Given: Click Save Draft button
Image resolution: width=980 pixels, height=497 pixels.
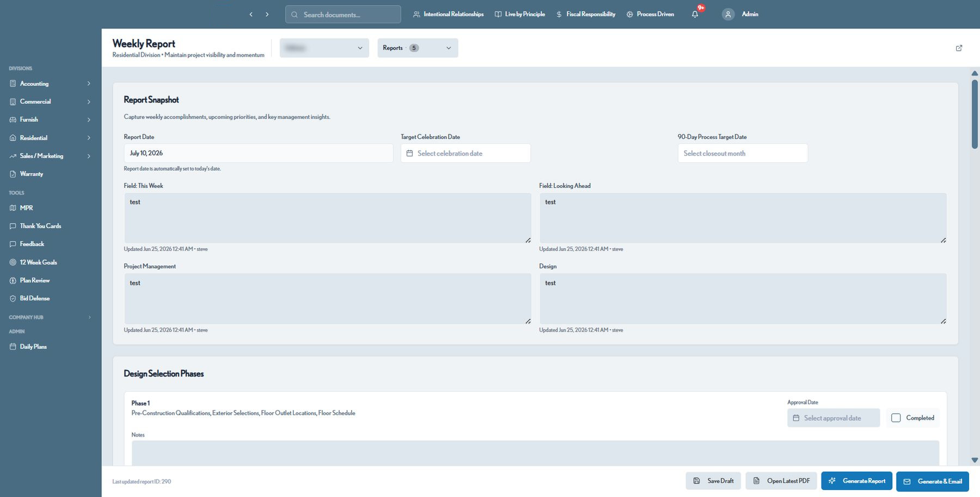Looking at the screenshot, I should coord(713,481).
